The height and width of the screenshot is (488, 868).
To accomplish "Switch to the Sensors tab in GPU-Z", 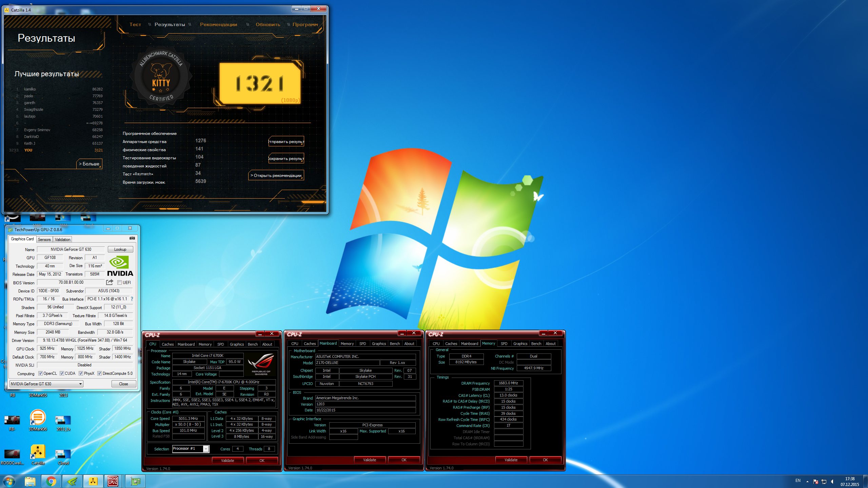I will click(44, 239).
